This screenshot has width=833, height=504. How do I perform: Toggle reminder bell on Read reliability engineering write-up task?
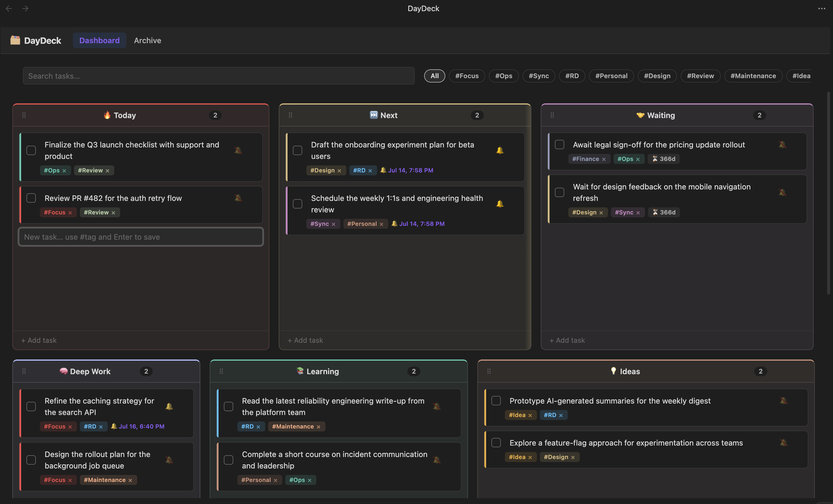436,406
